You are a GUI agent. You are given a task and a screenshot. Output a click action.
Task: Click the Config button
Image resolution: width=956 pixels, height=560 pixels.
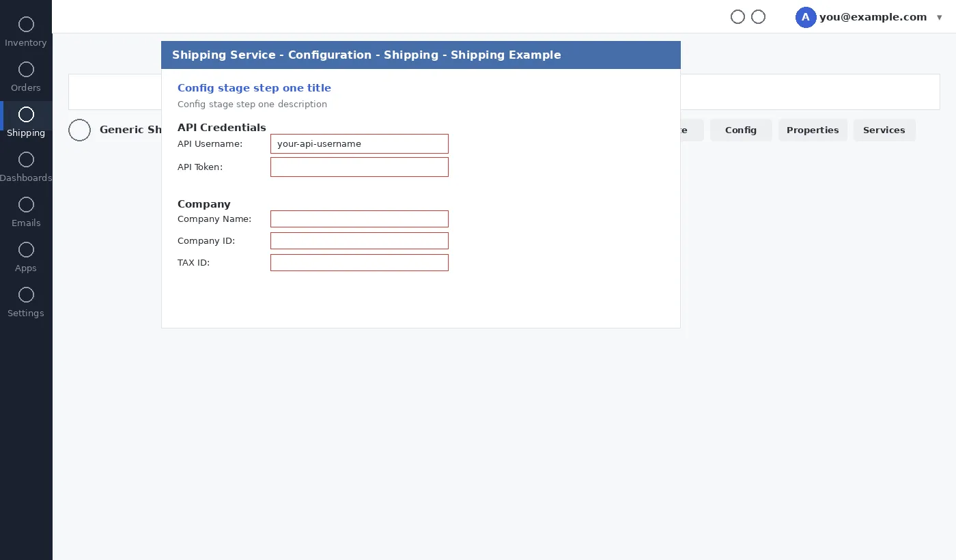tap(741, 130)
